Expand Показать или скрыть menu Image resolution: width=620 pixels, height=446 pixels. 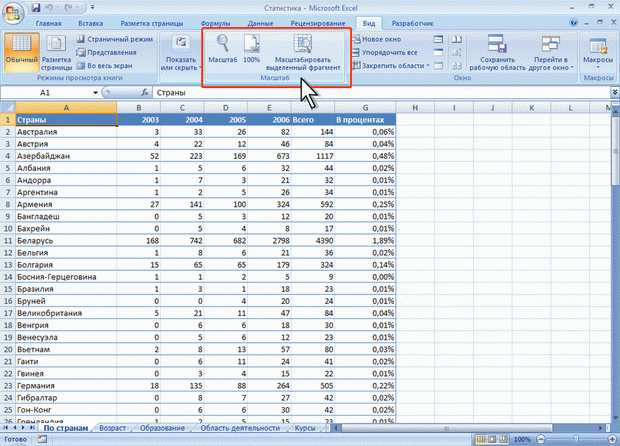[x=181, y=52]
